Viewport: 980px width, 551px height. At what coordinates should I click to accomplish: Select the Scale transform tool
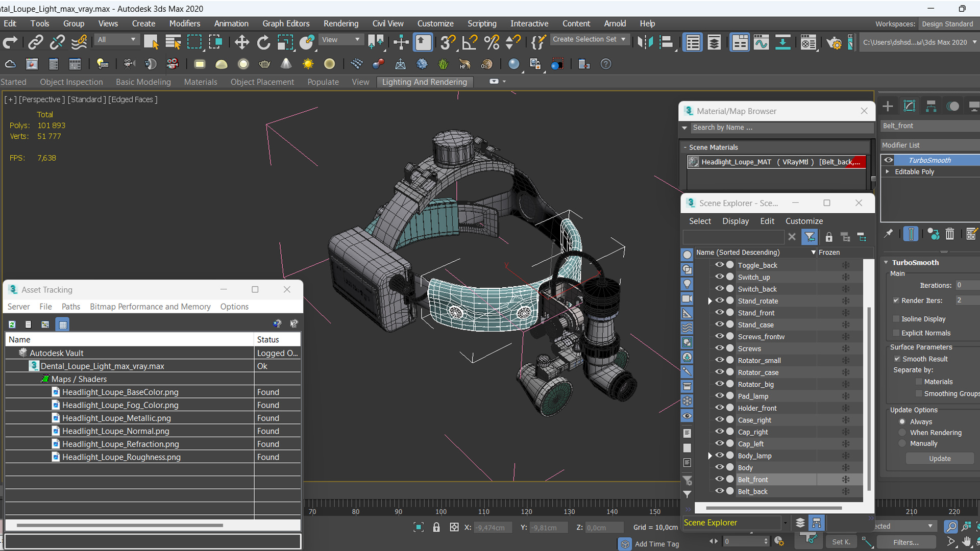(285, 42)
